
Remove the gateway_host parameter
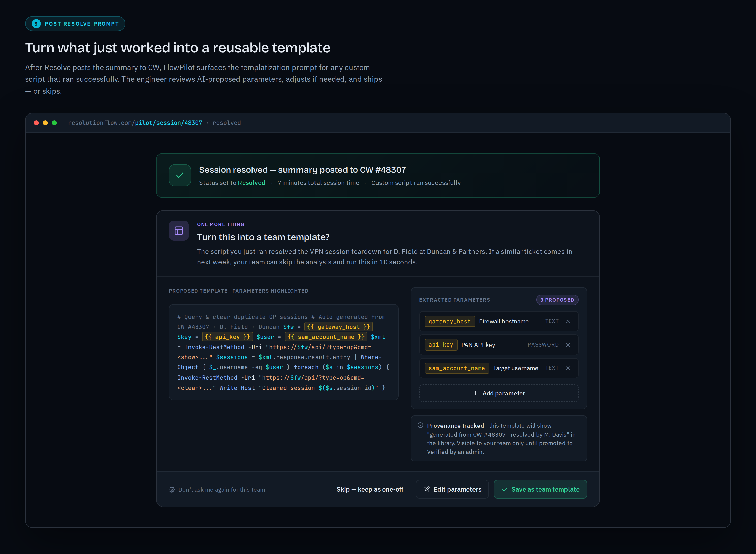click(568, 321)
